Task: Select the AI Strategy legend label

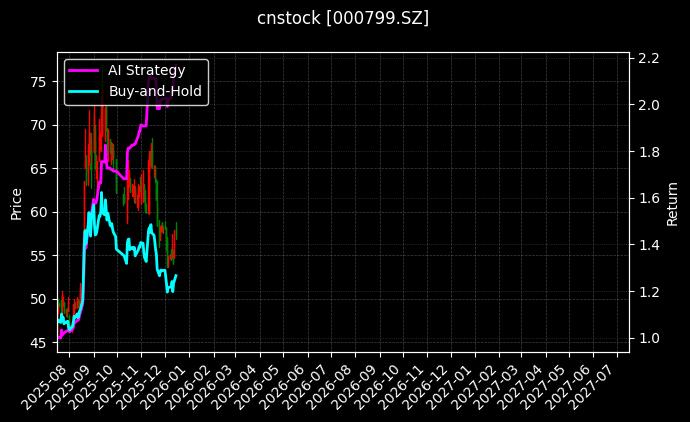Action: 146,71
